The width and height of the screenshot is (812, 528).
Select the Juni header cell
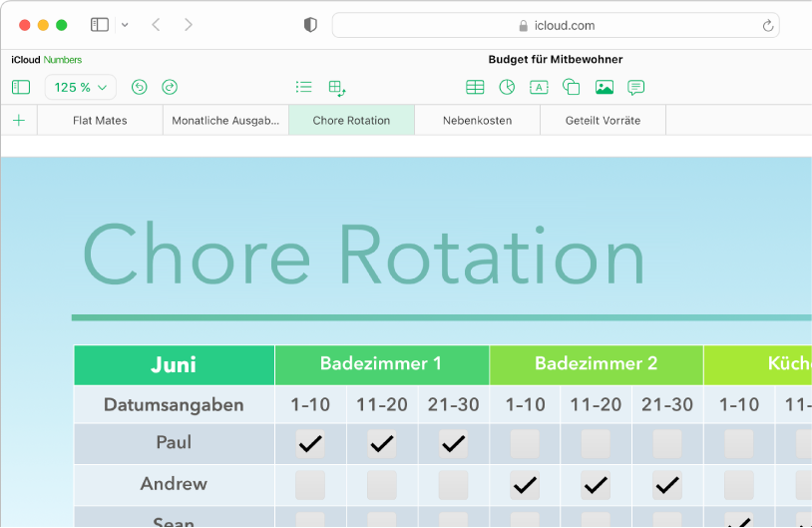174,364
